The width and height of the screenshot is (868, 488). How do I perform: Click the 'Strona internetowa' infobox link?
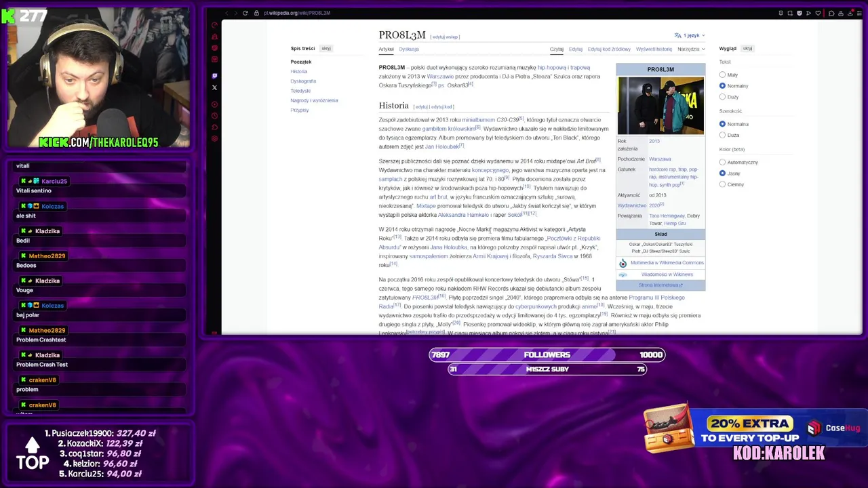point(660,285)
